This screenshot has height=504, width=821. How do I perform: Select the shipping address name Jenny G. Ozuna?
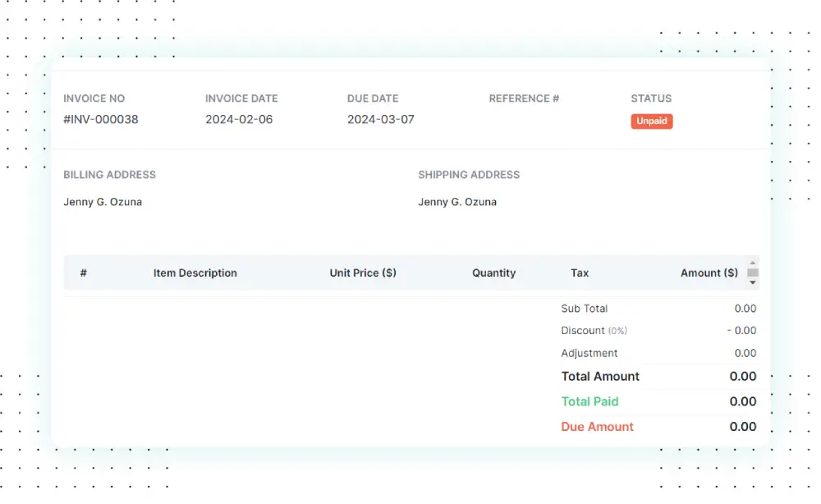(457, 202)
